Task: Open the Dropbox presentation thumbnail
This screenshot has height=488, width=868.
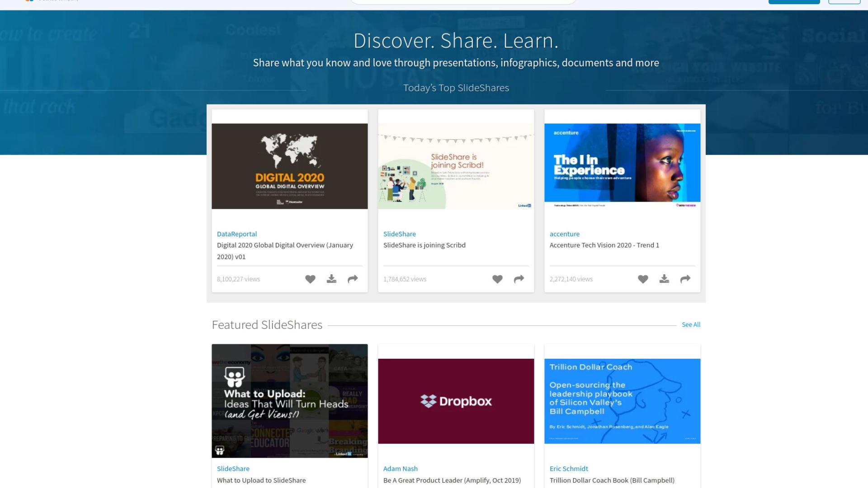Action: tap(456, 401)
